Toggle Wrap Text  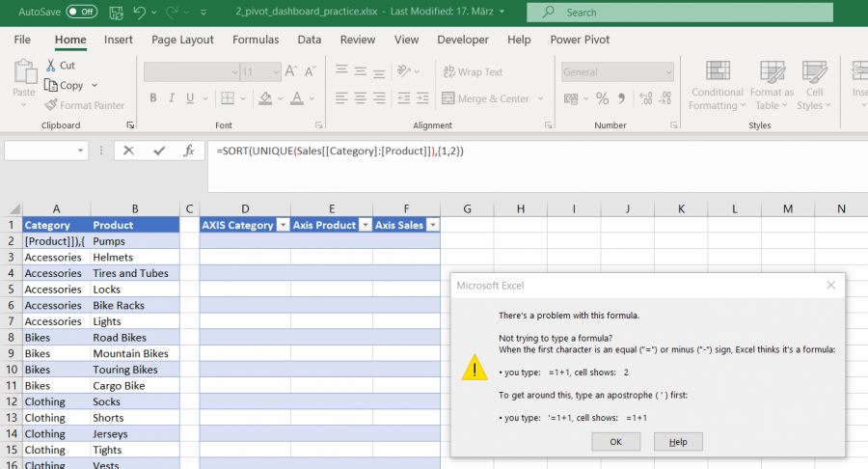[x=474, y=71]
